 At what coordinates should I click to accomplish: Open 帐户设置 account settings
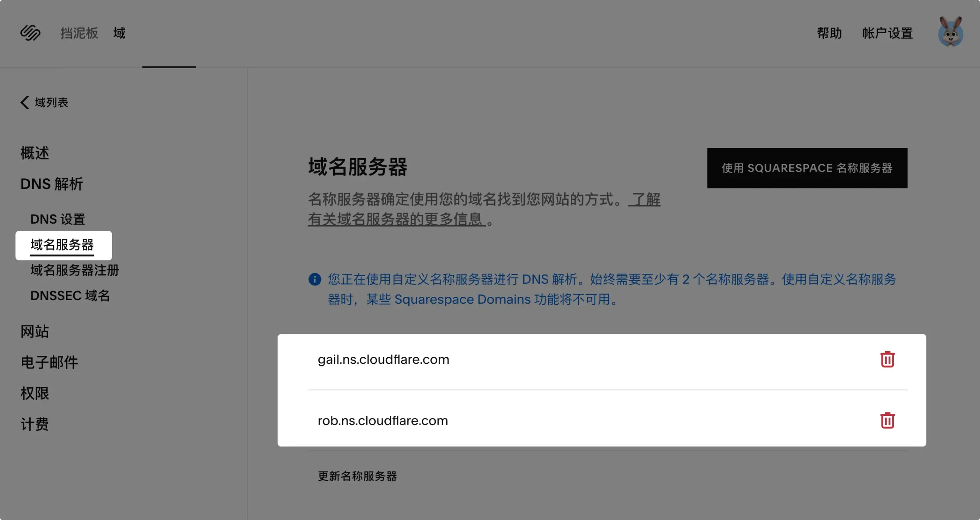[887, 33]
